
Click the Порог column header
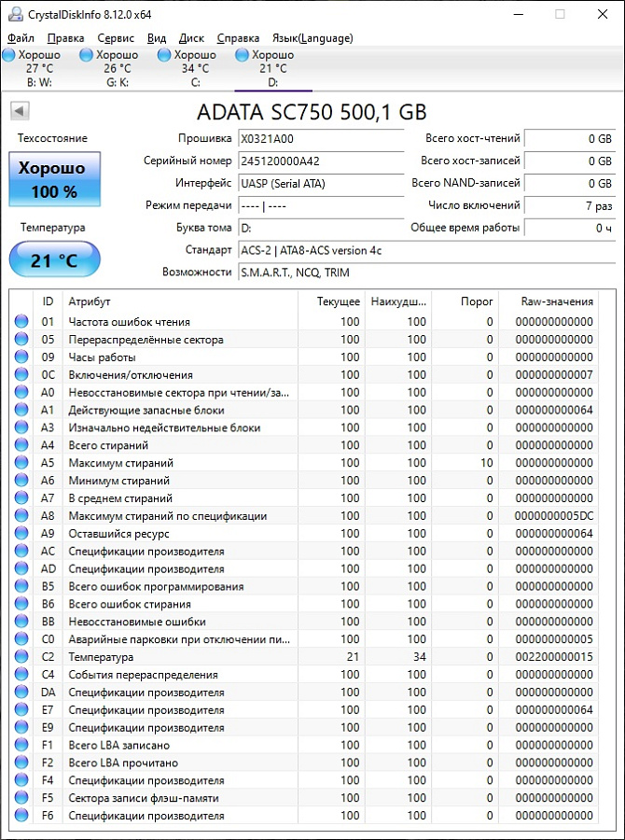click(465, 301)
